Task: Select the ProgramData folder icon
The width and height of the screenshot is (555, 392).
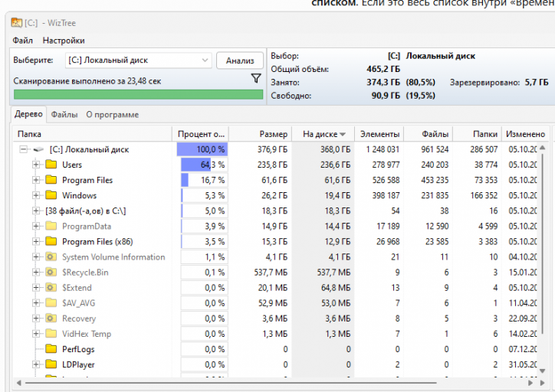Action: [51, 226]
